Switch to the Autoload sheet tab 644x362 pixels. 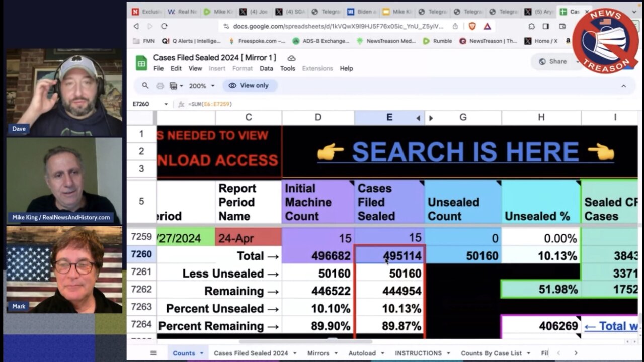(x=362, y=353)
